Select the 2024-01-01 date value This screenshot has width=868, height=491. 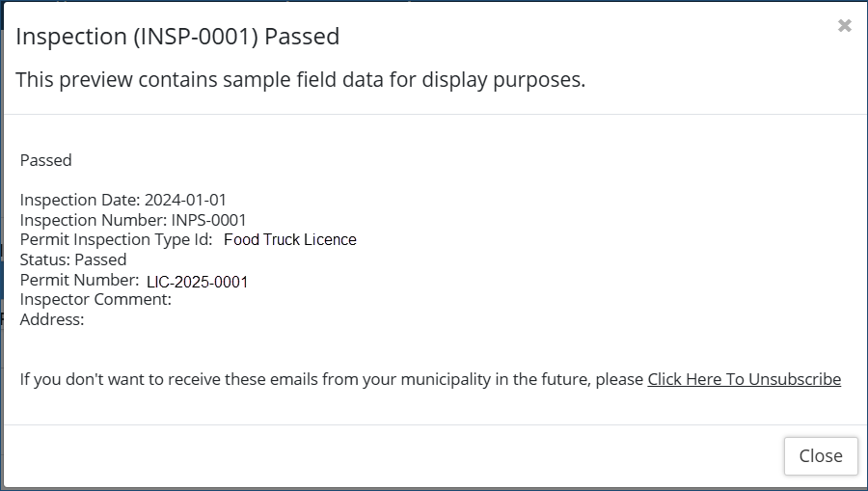coord(185,200)
